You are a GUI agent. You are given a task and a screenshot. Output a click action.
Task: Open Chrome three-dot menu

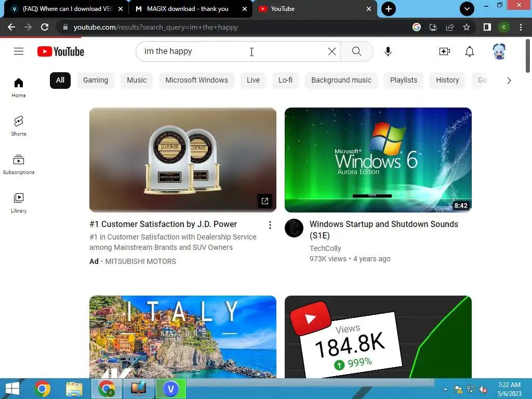coord(521,27)
